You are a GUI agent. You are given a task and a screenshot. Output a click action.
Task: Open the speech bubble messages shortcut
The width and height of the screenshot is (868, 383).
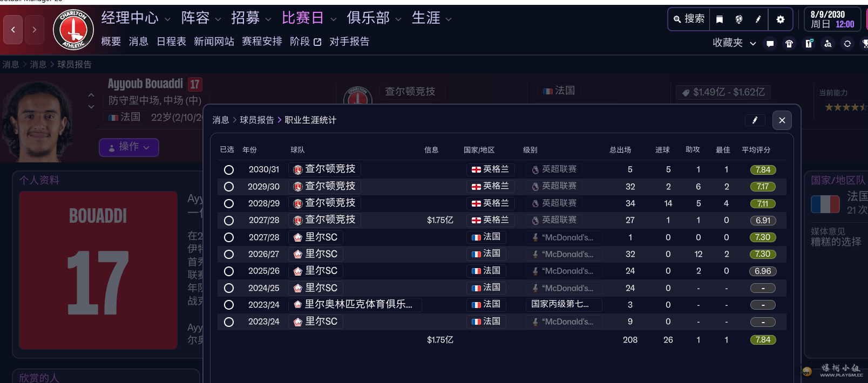[770, 44]
